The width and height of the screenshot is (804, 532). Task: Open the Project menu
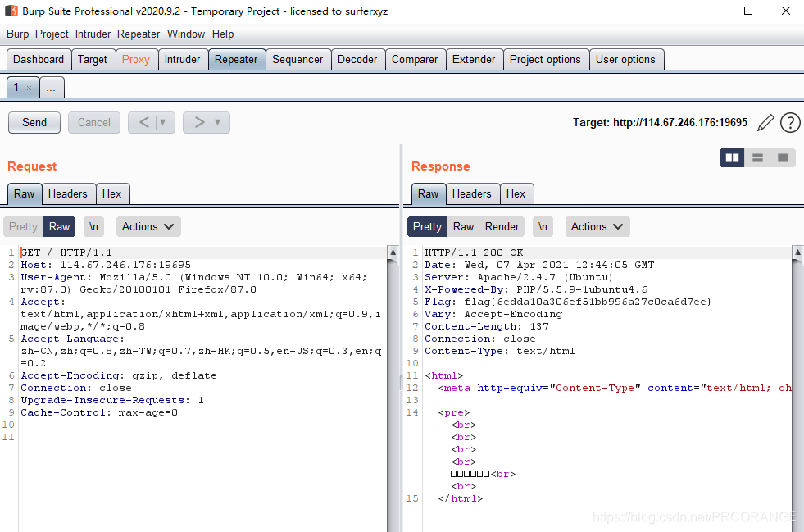(52, 34)
